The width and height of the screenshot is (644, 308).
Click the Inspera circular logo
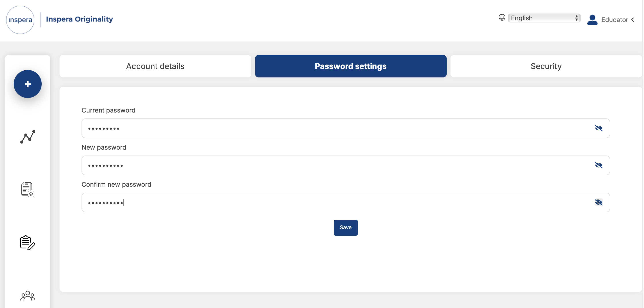[x=20, y=20]
